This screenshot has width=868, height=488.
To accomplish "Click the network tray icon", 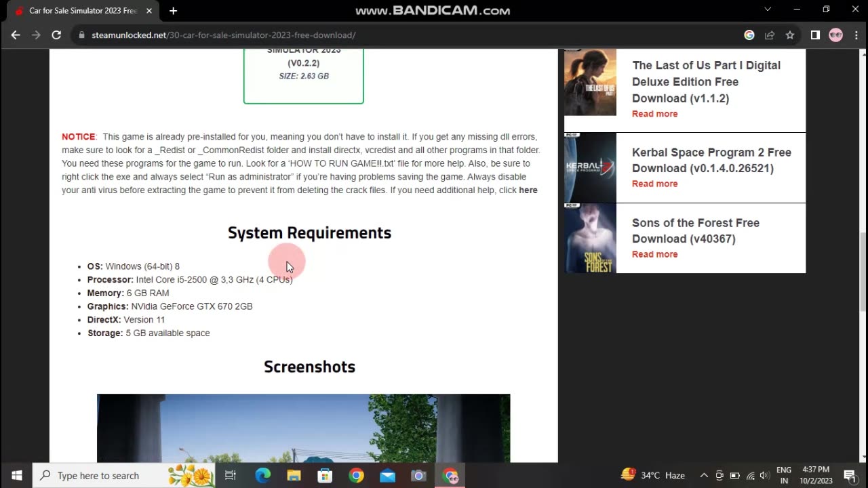I will (x=750, y=475).
